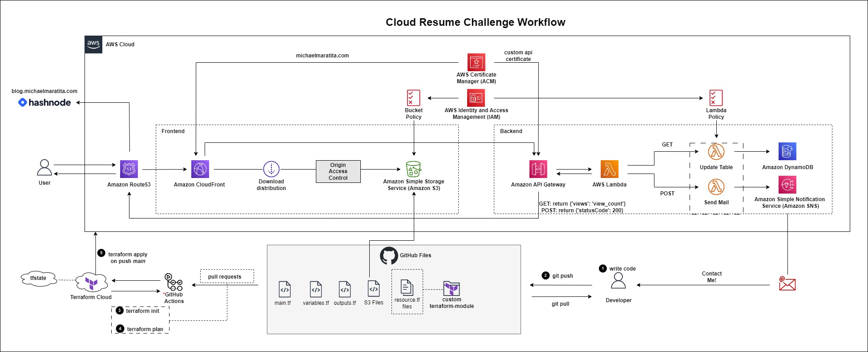Click the pull requests box

(x=227, y=276)
